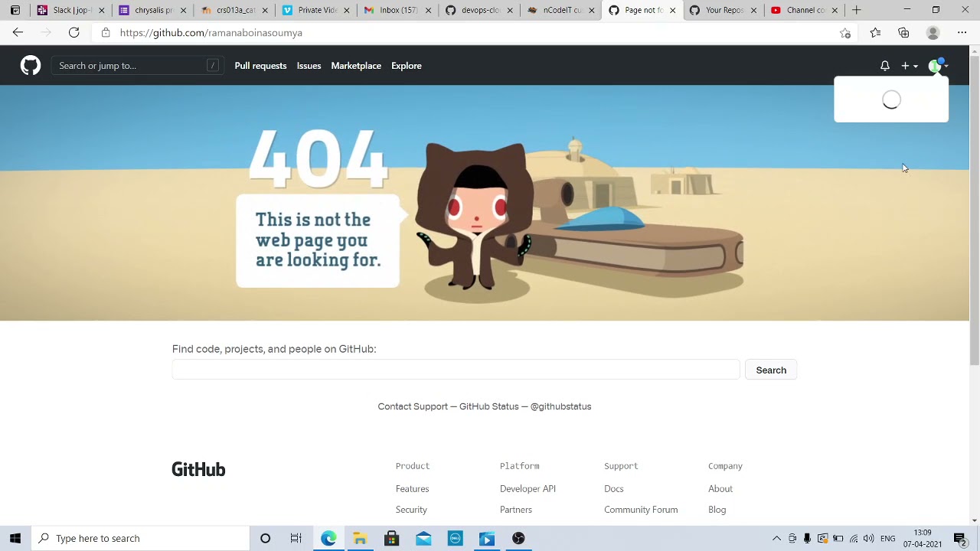Open the footer Docs link
The width and height of the screenshot is (980, 551).
(614, 489)
